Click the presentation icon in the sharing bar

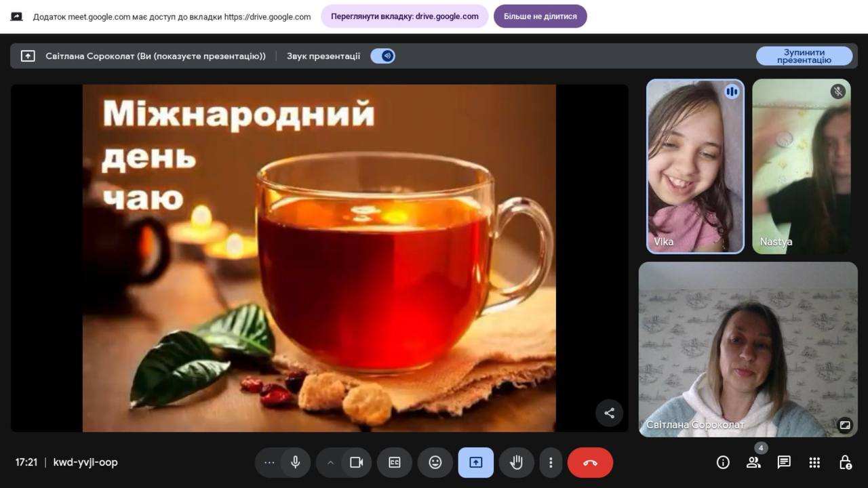point(28,56)
